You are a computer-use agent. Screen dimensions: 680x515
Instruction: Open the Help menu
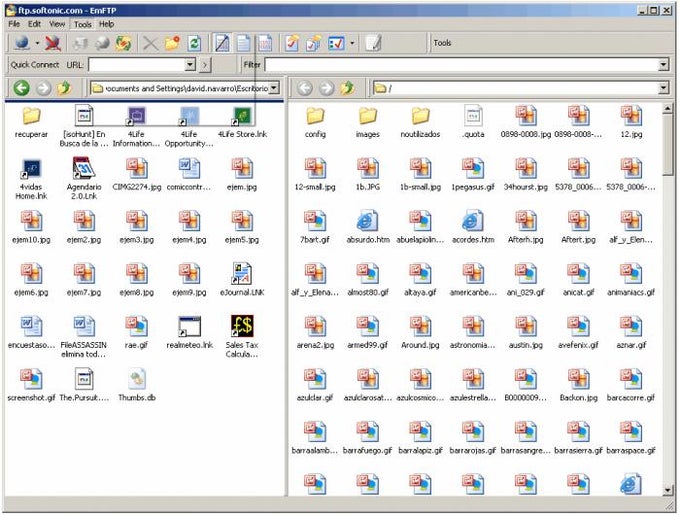pos(106,24)
